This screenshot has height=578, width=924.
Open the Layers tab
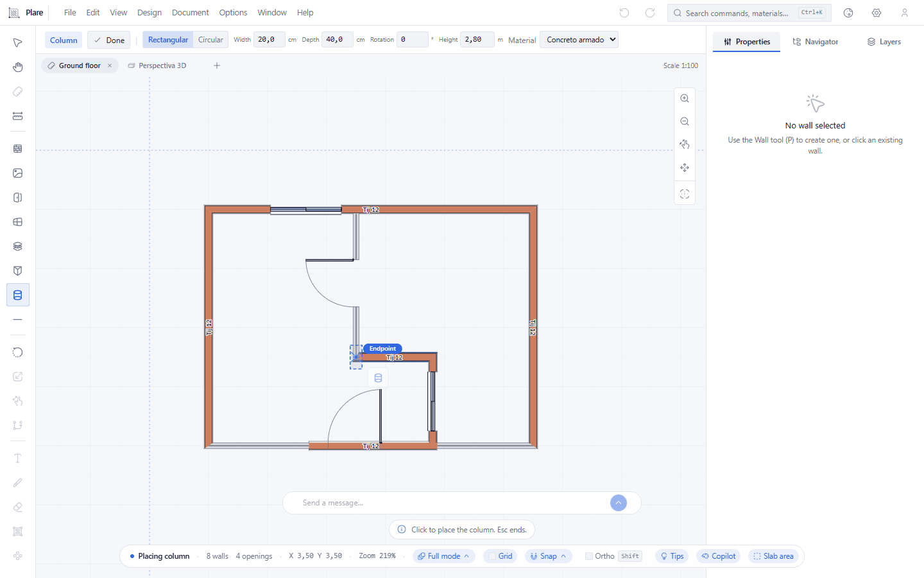pos(884,42)
